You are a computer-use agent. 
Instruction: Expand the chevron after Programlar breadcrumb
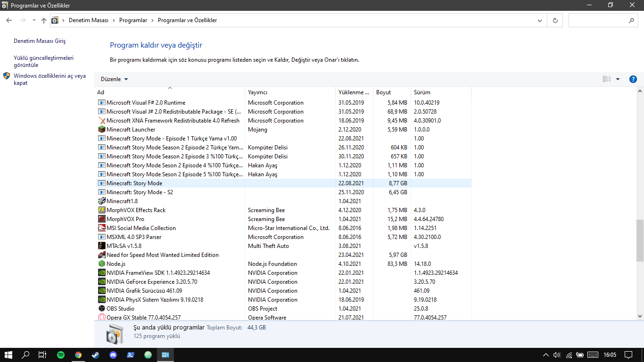click(x=152, y=21)
